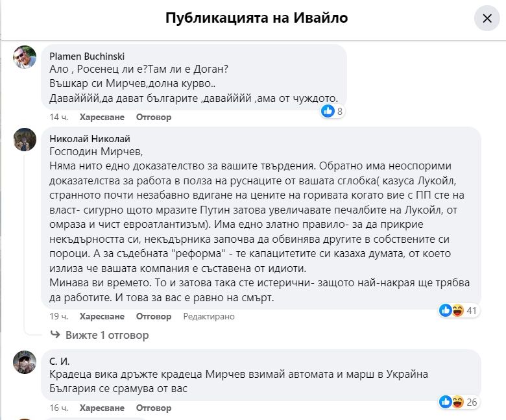Like С. И.'s comment via 'Харесване'
506x420 pixels.
click(102, 408)
